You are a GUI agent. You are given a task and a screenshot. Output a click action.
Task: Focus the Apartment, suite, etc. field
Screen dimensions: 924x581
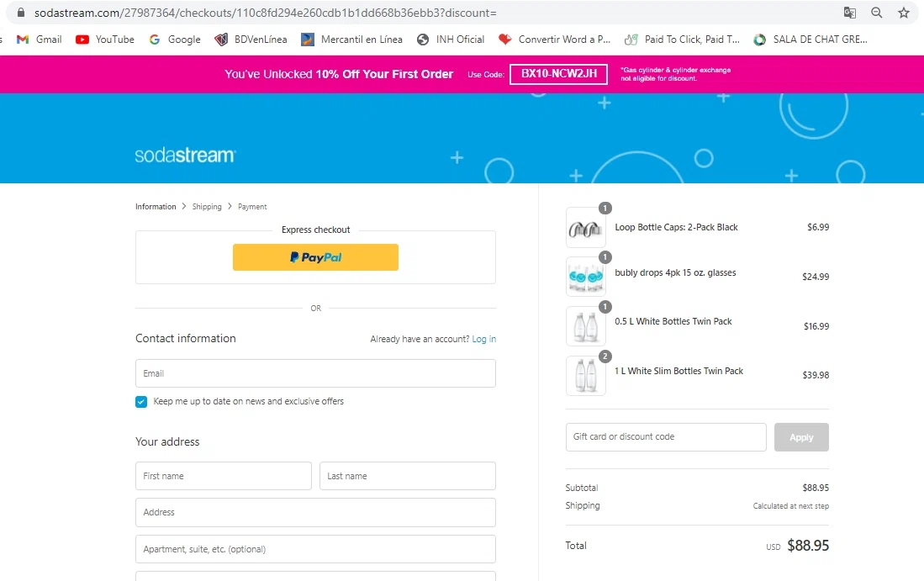[x=315, y=549]
